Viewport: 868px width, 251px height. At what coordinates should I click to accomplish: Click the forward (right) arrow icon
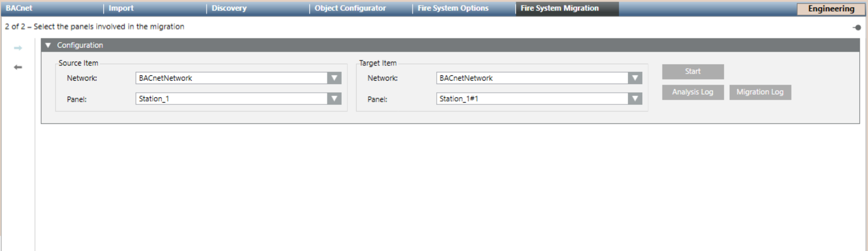[18, 48]
